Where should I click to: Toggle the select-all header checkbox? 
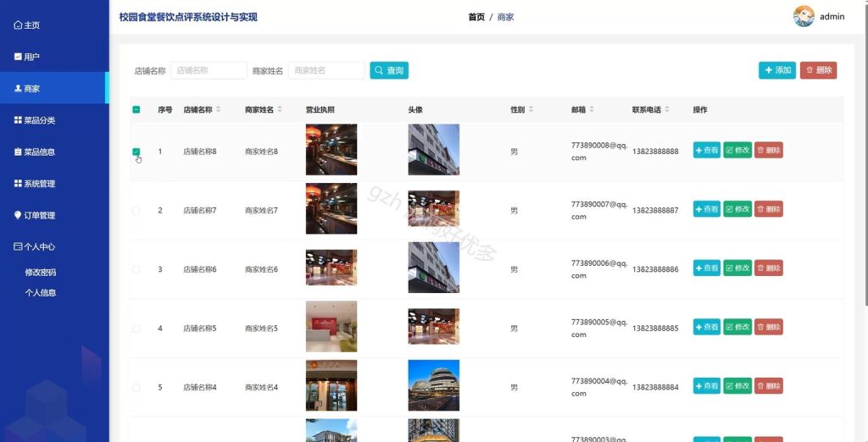[136, 109]
